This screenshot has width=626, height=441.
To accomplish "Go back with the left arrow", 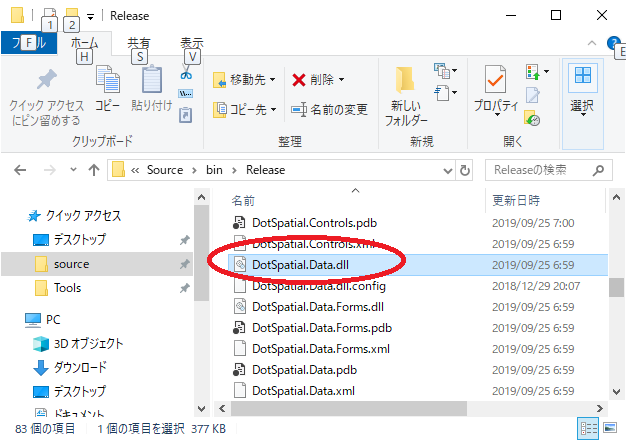I will click(20, 170).
